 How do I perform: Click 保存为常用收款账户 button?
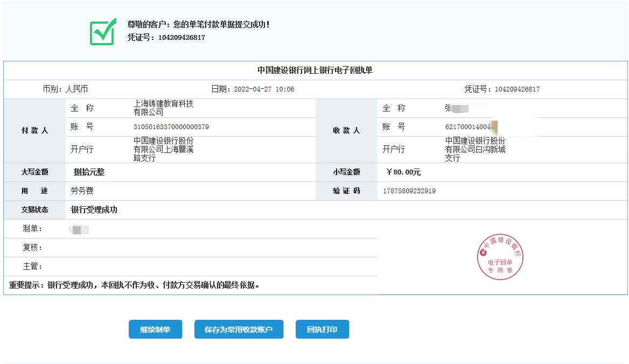click(x=239, y=329)
